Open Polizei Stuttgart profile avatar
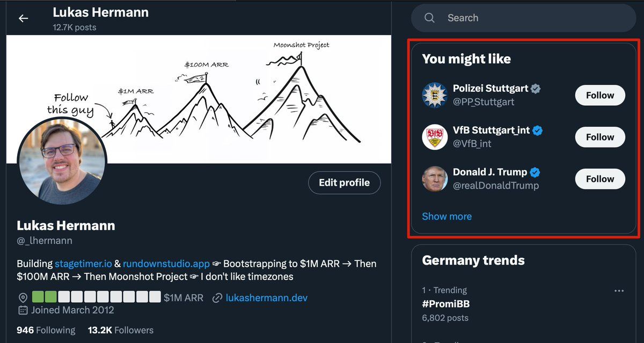The width and height of the screenshot is (644, 343). click(435, 95)
